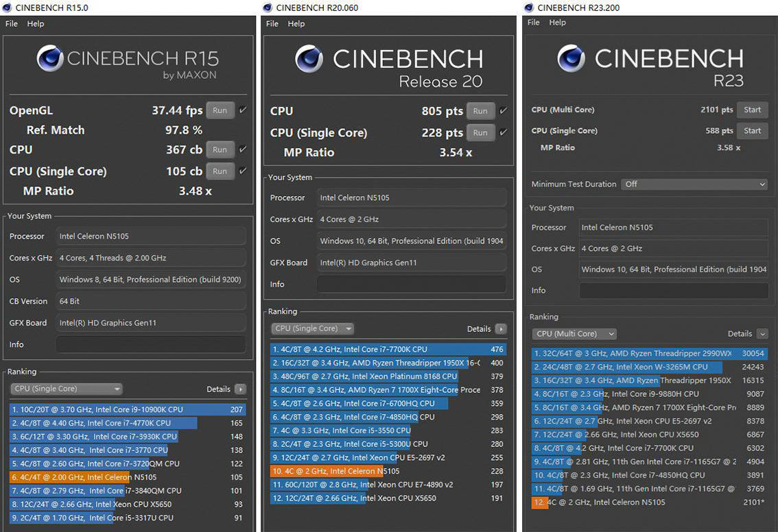
Task: Toggle the OpenGL test checkbox in R15
Action: pyautogui.click(x=243, y=110)
